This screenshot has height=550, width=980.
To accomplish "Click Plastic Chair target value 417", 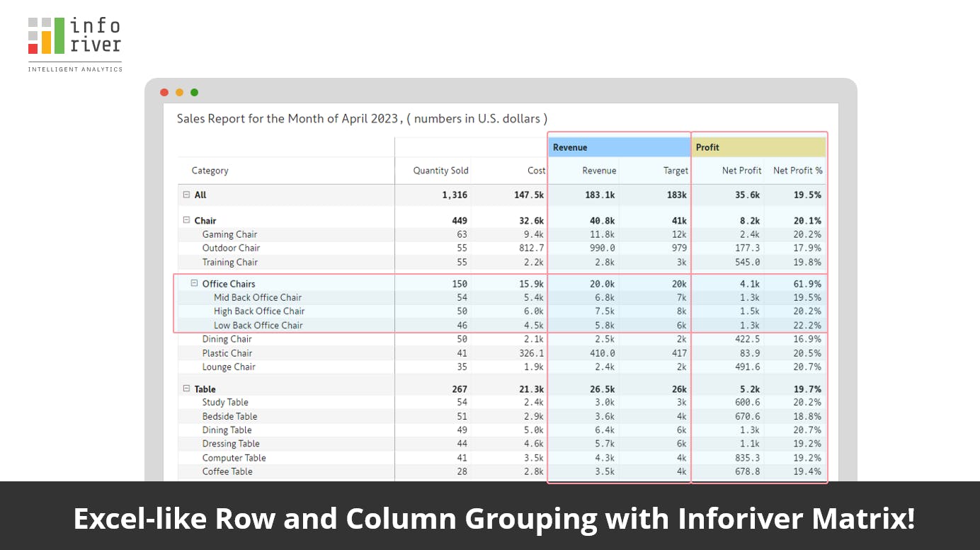I will click(679, 353).
